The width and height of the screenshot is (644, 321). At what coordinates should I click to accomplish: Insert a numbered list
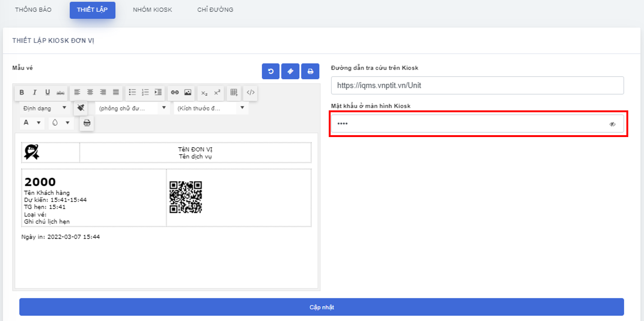(145, 92)
